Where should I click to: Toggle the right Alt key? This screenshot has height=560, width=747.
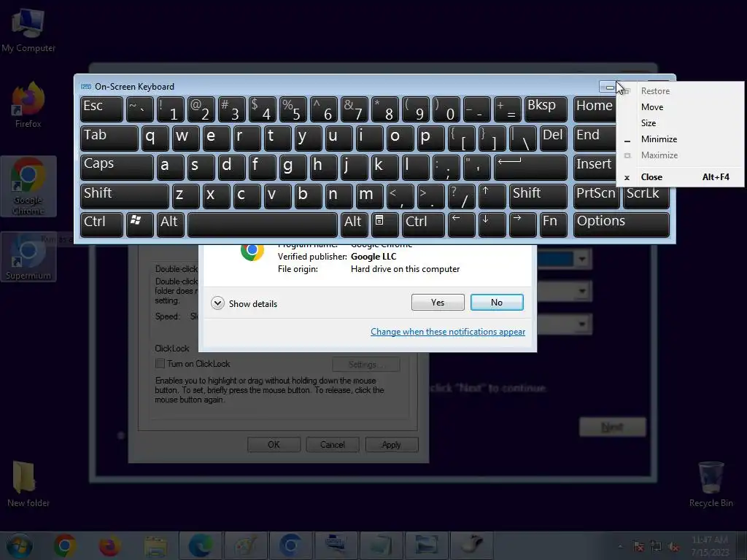354,225
